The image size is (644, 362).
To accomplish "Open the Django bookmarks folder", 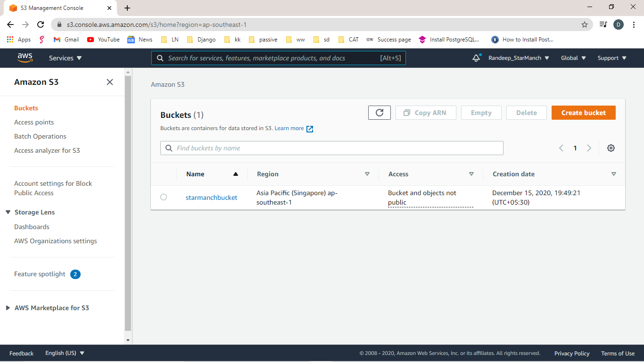I will (201, 40).
